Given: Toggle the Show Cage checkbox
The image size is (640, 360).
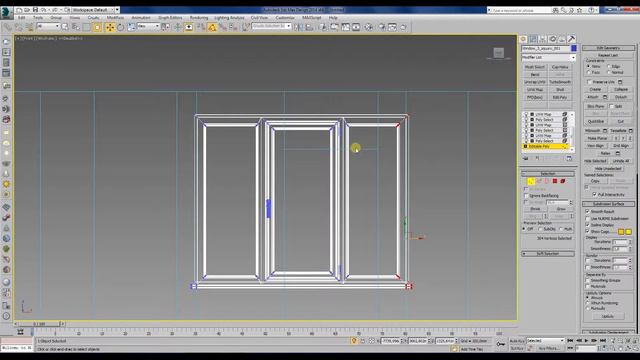Looking at the screenshot, I should pyautogui.click(x=587, y=231).
